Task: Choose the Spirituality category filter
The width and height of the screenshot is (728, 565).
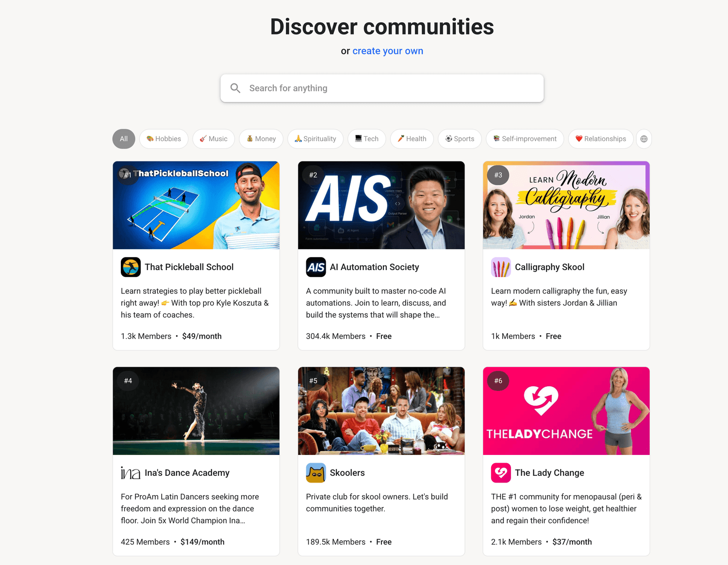Action: 315,139
